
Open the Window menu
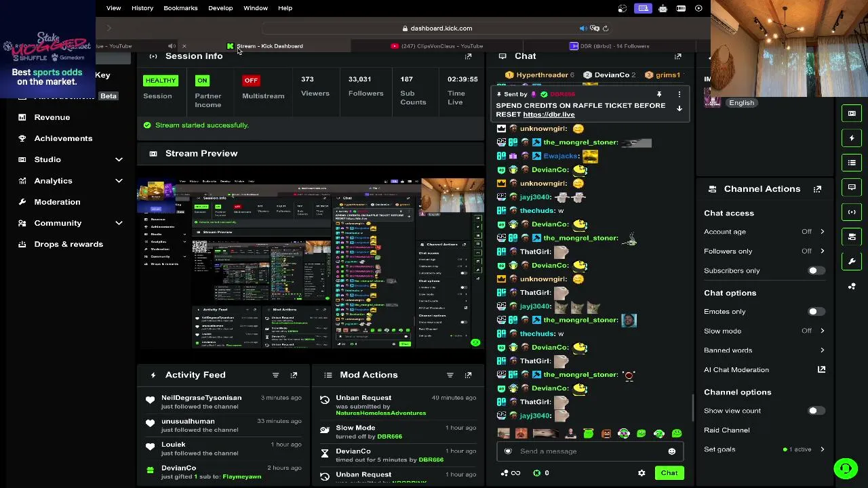256,8
